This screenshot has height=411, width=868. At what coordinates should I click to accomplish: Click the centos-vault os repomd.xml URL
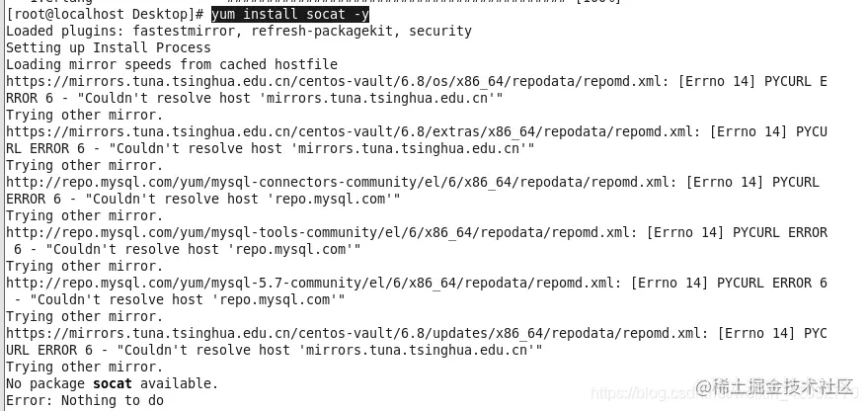click(x=334, y=81)
